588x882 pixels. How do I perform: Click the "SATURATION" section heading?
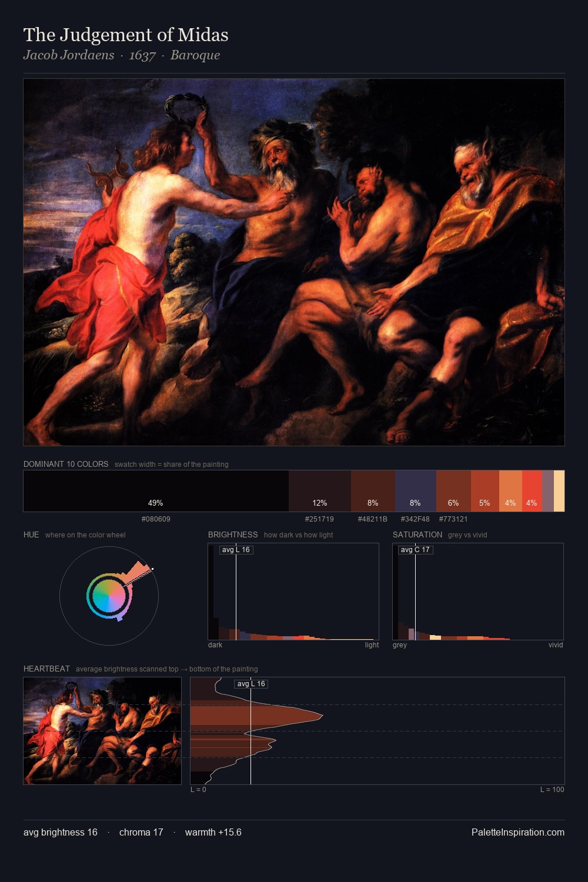click(x=417, y=534)
